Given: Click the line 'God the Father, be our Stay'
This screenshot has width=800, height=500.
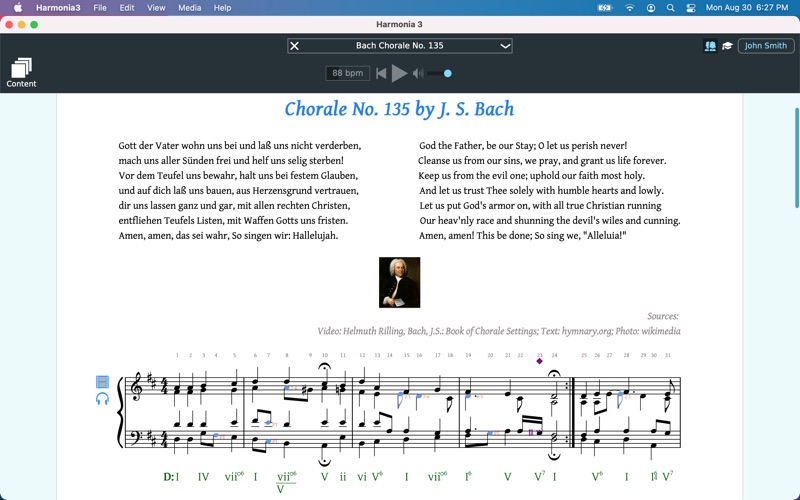Looking at the screenshot, I should point(476,146).
